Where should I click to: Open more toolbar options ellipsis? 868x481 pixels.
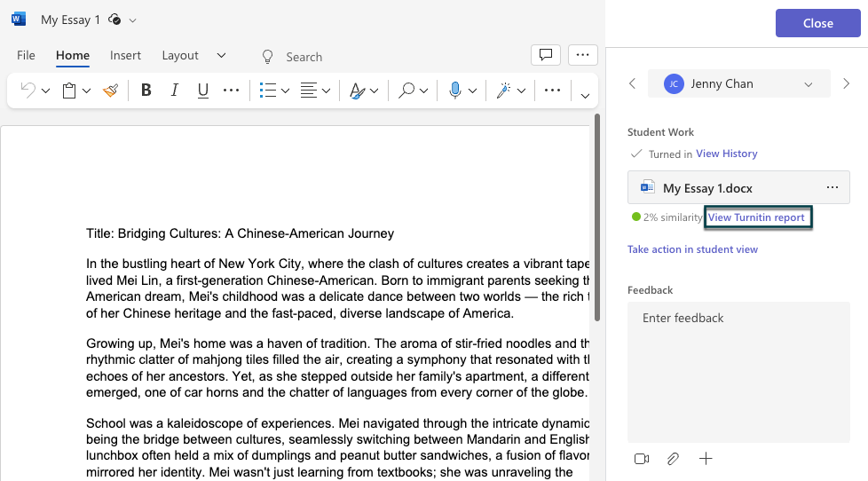(x=552, y=91)
